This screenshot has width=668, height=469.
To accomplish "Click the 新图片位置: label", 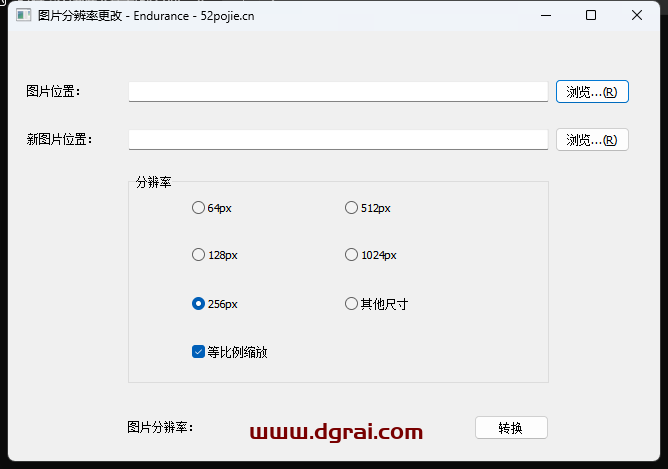I will click(59, 139).
